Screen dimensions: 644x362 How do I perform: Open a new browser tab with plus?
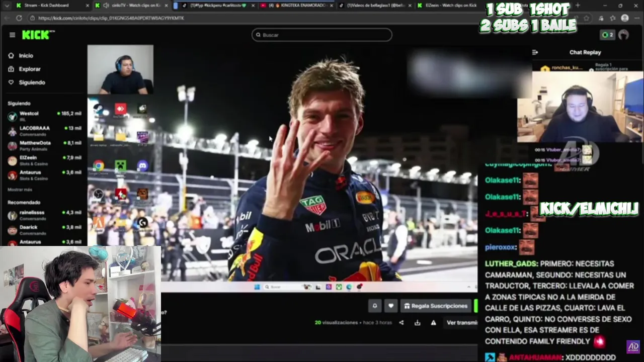578,5
